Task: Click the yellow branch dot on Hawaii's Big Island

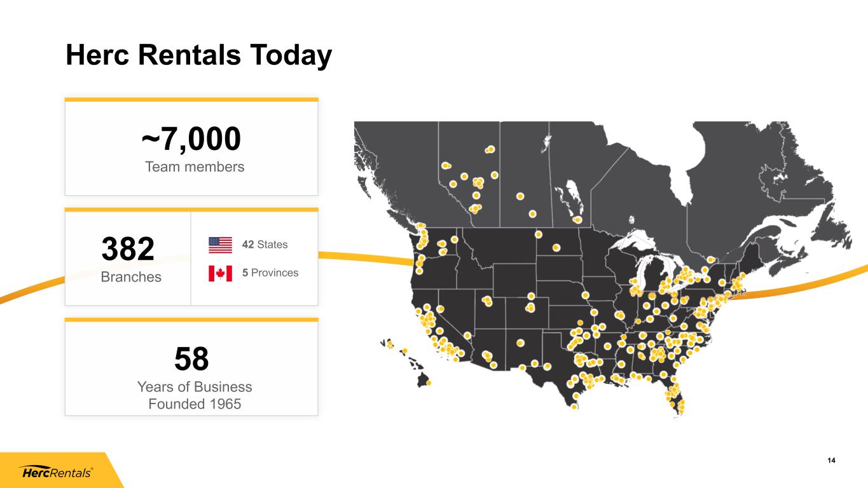Action: 428,383
